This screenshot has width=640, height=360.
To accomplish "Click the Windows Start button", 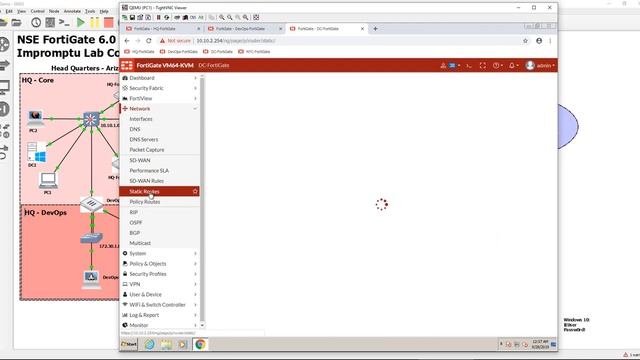I will 129,344.
